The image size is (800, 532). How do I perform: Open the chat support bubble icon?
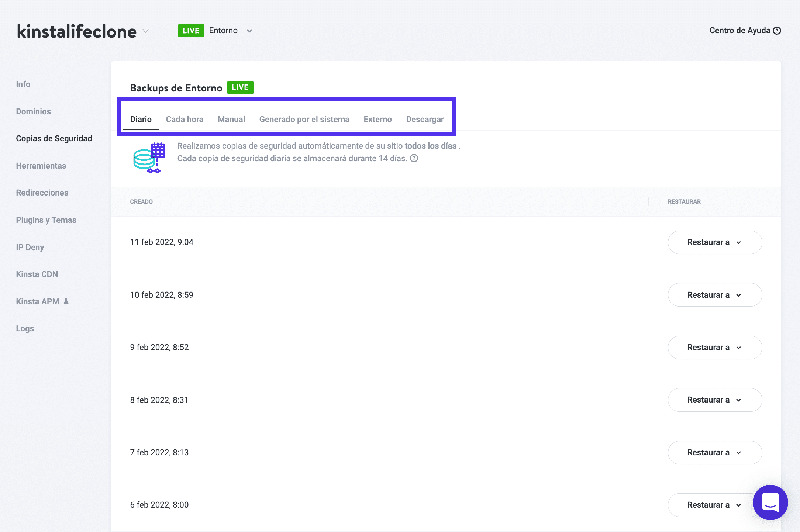click(770, 502)
